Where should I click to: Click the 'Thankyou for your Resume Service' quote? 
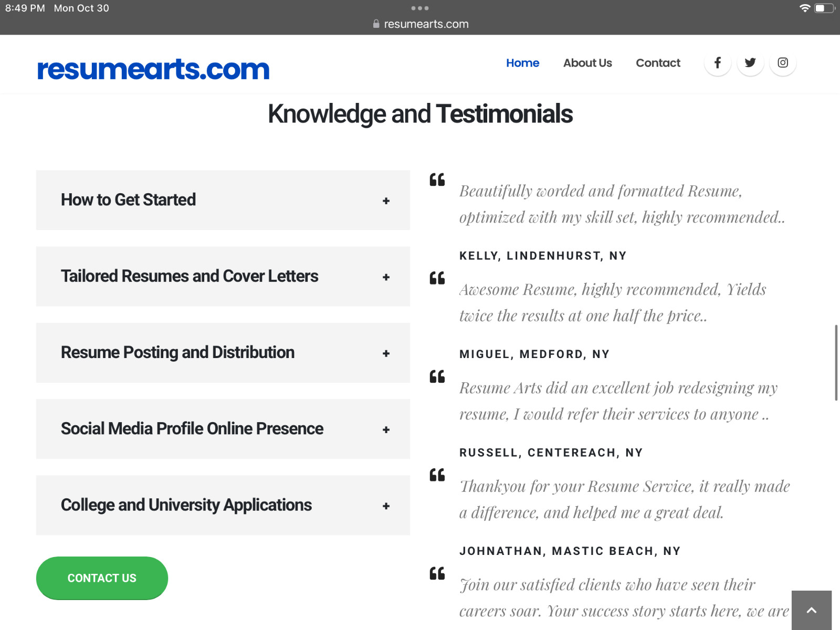(625, 499)
